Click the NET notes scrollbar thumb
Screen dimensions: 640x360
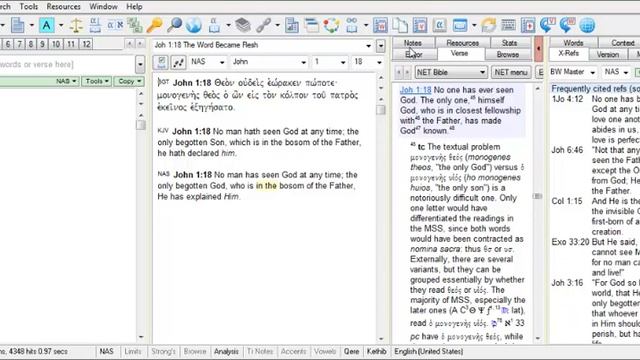pos(538,196)
